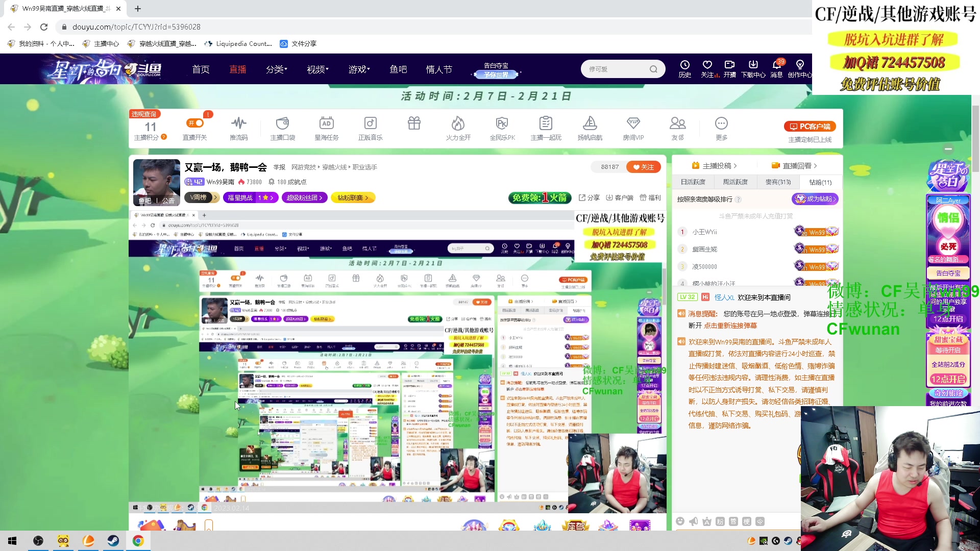Open 房间VIP diamond icon
Screen dimensions: 980x551
[633, 128]
